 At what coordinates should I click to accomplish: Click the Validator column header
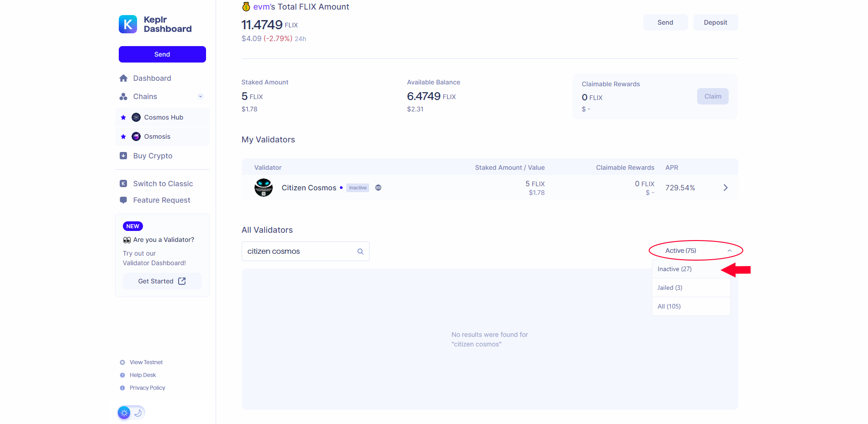[x=268, y=168]
